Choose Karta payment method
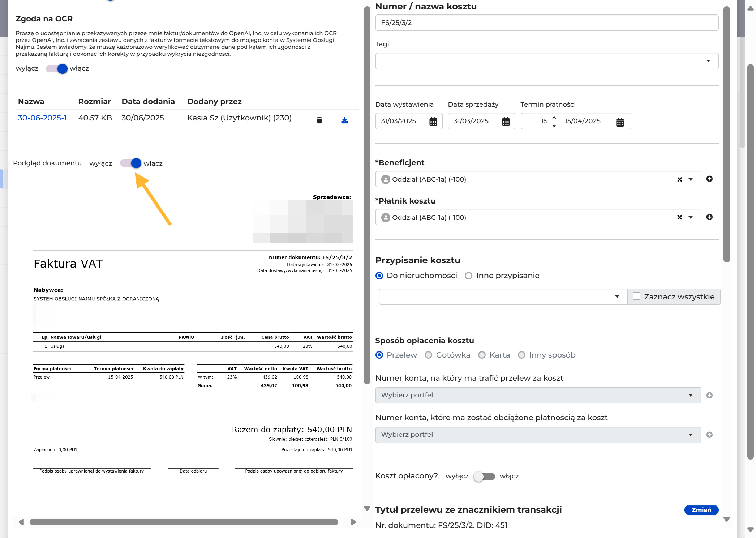Image resolution: width=756 pixels, height=538 pixels. click(482, 355)
